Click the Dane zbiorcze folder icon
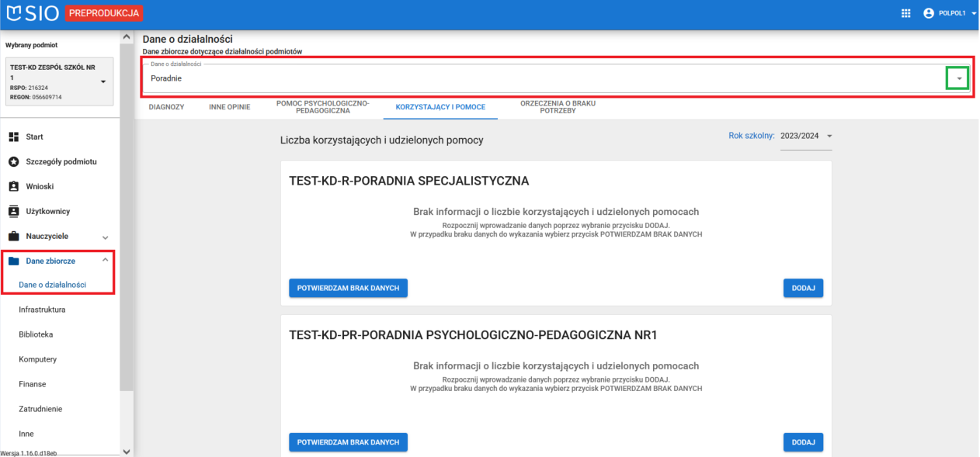The width and height of the screenshot is (980, 457). coord(14,261)
